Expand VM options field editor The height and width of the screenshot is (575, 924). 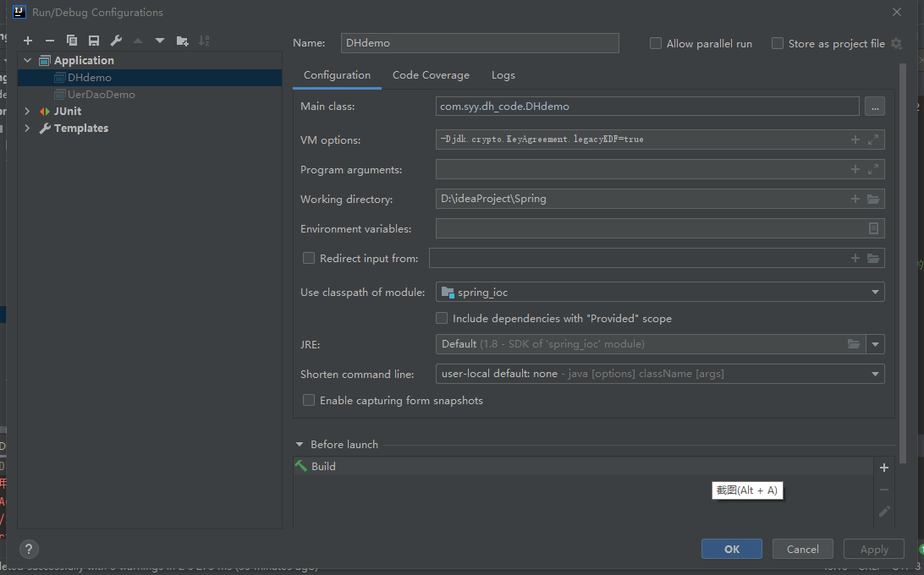[x=873, y=140]
